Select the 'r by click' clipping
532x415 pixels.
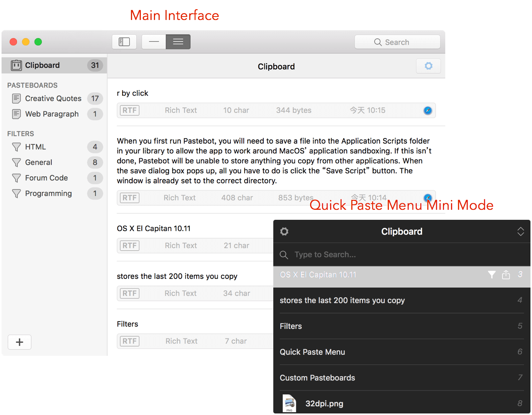tap(276, 103)
